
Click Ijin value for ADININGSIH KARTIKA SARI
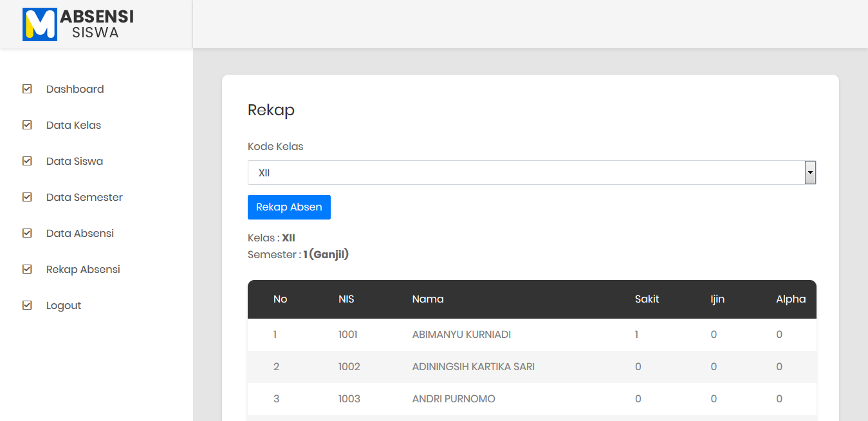[x=714, y=367]
